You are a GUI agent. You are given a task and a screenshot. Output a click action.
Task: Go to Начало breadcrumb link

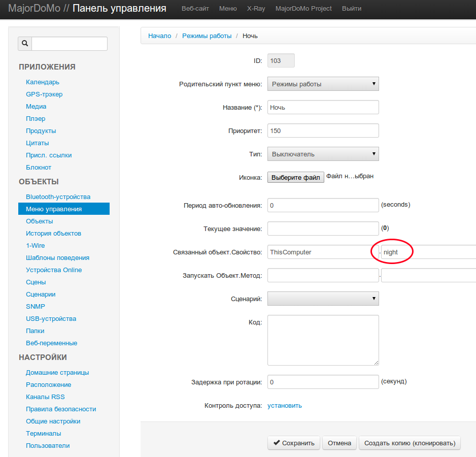tap(159, 36)
